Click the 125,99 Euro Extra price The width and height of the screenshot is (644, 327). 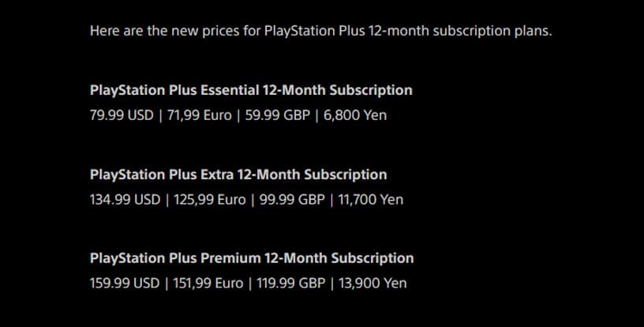[208, 199]
